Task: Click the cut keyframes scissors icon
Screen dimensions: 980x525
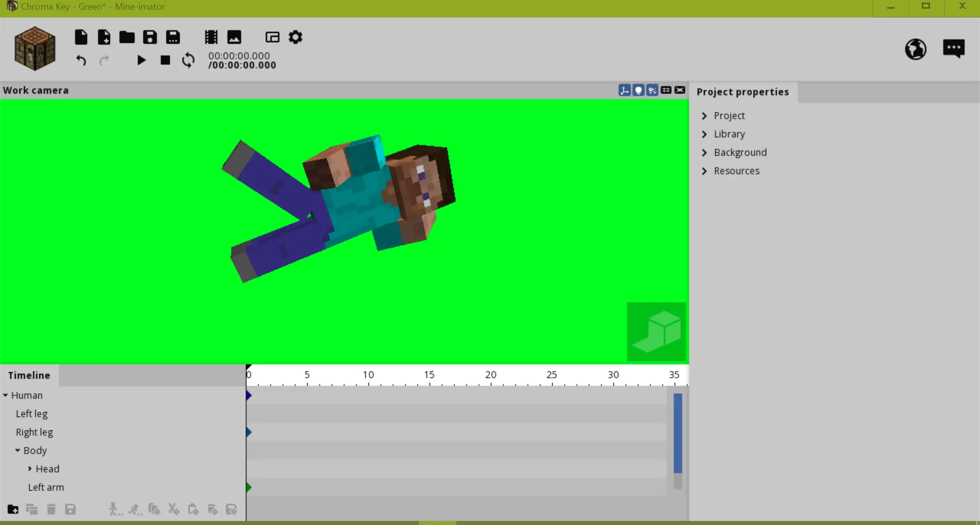Action: [174, 509]
